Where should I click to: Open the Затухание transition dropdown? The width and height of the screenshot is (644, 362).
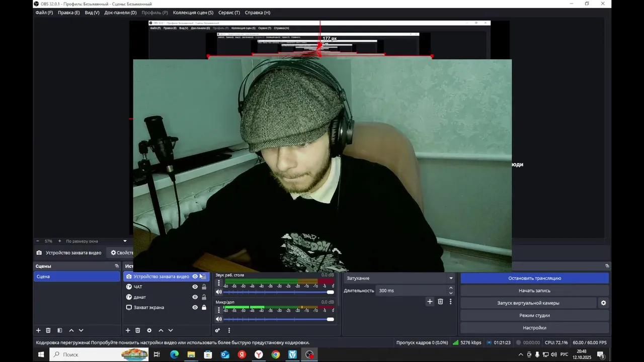tap(399, 278)
